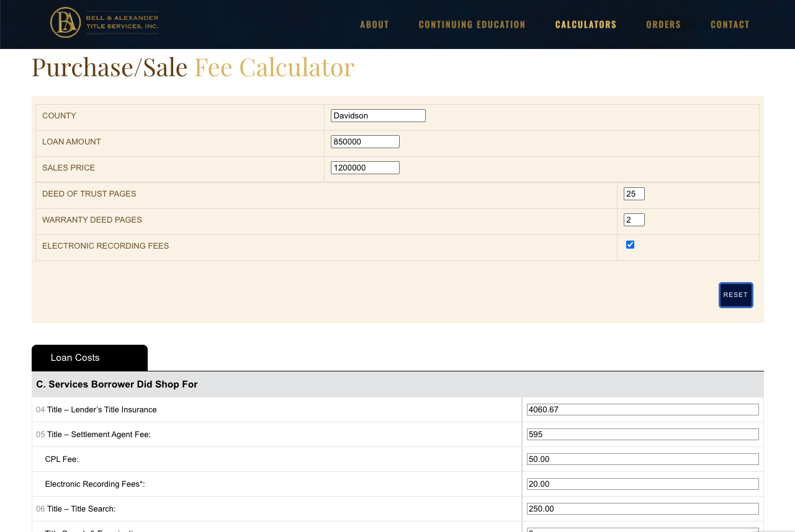This screenshot has height=532, width=795.
Task: Click the Settlement Agent Fee value field
Action: [x=642, y=434]
